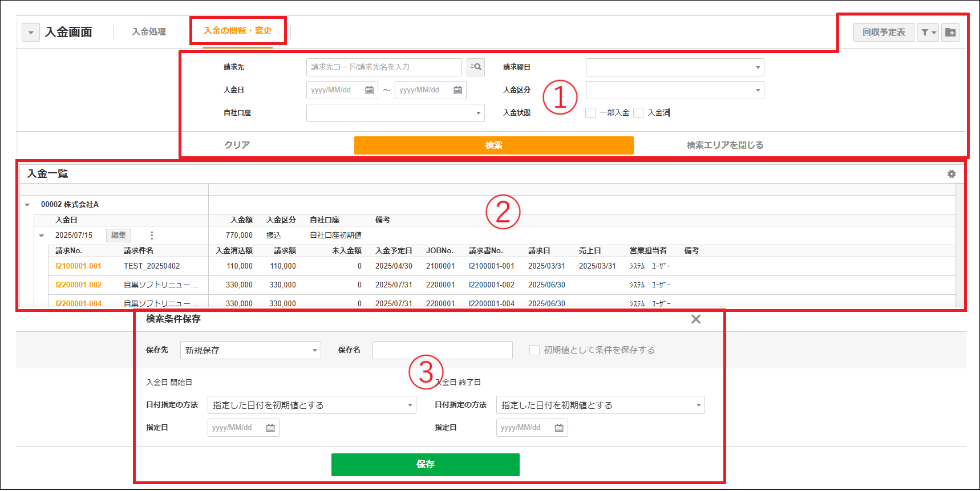Open the 入金日 end date calendar icon
This screenshot has width=980, height=491.
coord(457,90)
